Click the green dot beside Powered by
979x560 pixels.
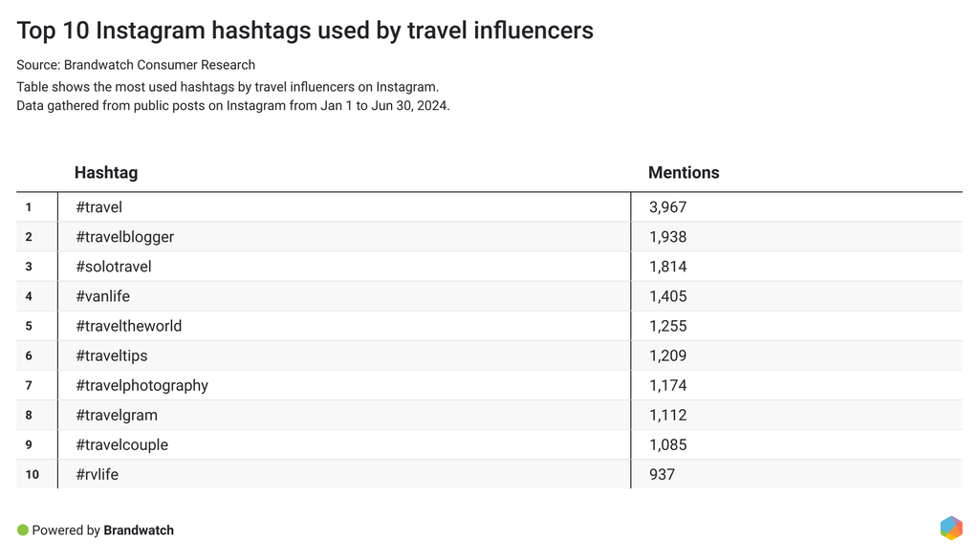pyautogui.click(x=23, y=529)
